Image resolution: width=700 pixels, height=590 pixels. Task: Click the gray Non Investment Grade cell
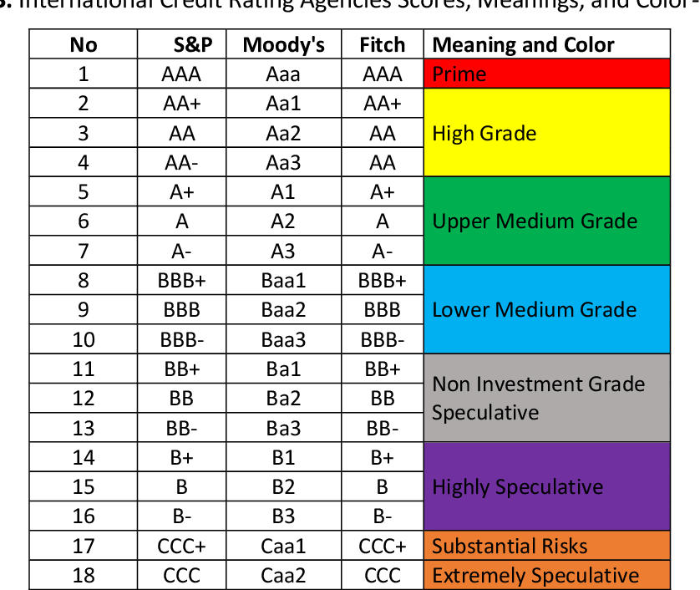pyautogui.click(x=547, y=398)
